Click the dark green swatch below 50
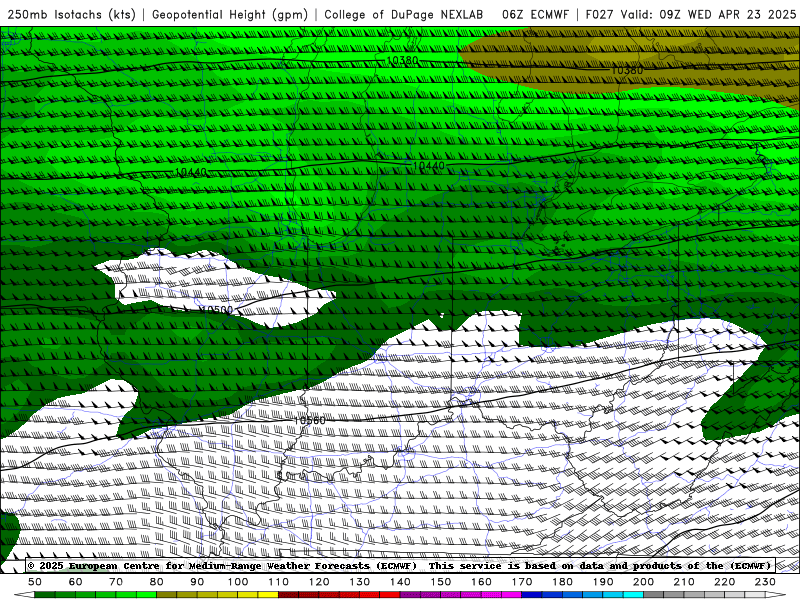Viewport: 800px width, 600px height. point(45,595)
